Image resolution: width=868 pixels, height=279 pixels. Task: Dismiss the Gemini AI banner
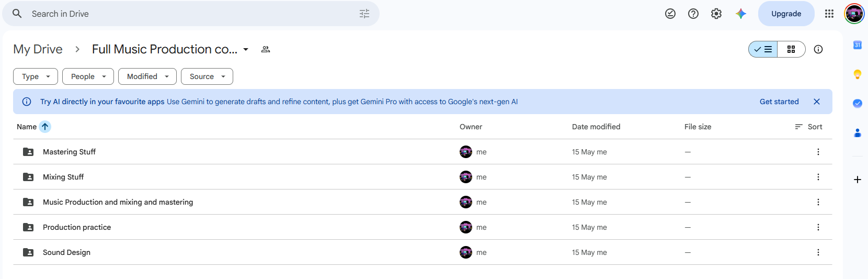point(817,102)
